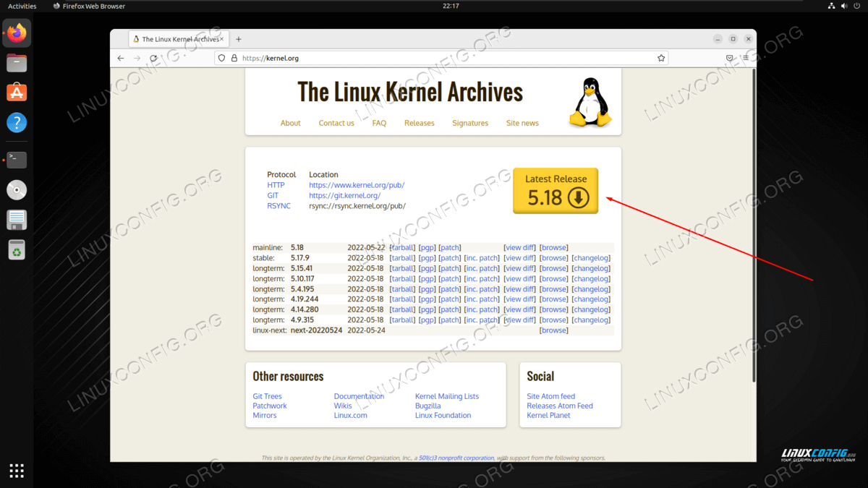Image resolution: width=868 pixels, height=488 pixels.
Task: Open Documentation link
Action: tap(359, 396)
